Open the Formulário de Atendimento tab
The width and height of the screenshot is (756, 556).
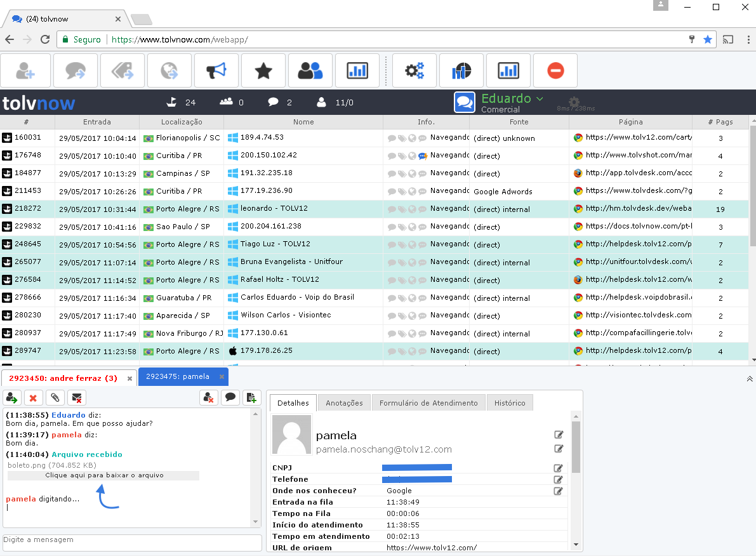[428, 403]
